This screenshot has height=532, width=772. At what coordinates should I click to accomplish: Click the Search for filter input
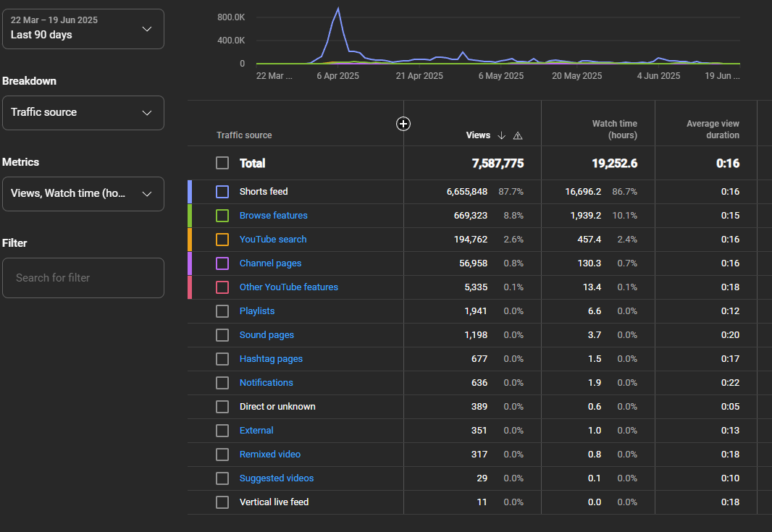point(83,278)
